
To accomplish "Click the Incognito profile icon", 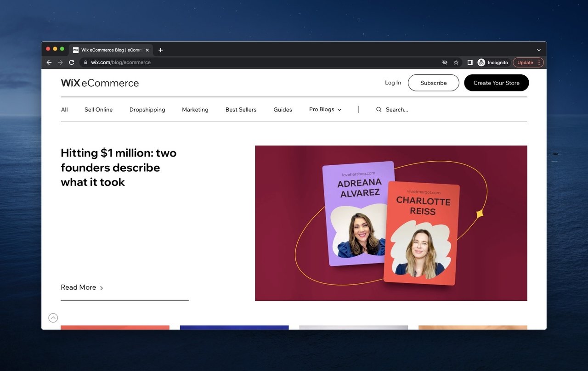I will click(x=481, y=62).
